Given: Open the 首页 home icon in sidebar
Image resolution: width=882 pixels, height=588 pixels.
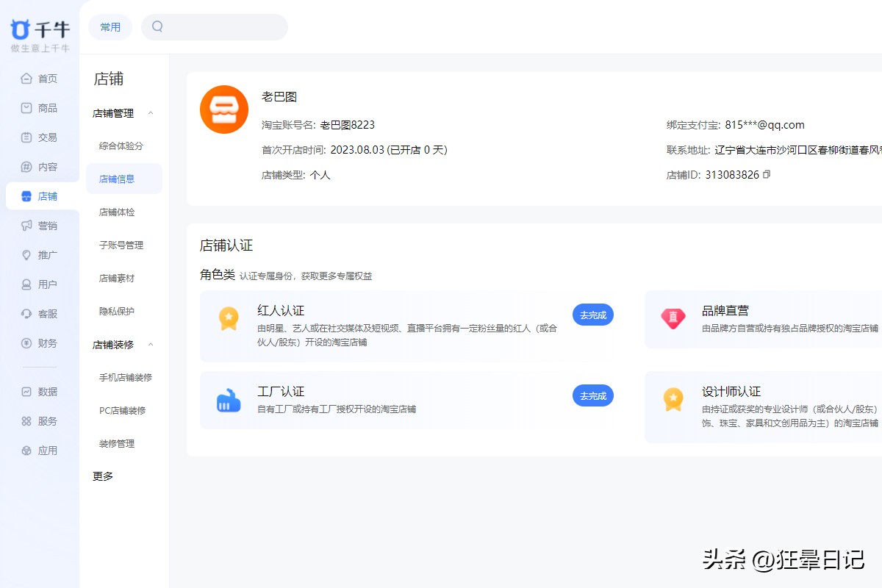Looking at the screenshot, I should pos(28,79).
